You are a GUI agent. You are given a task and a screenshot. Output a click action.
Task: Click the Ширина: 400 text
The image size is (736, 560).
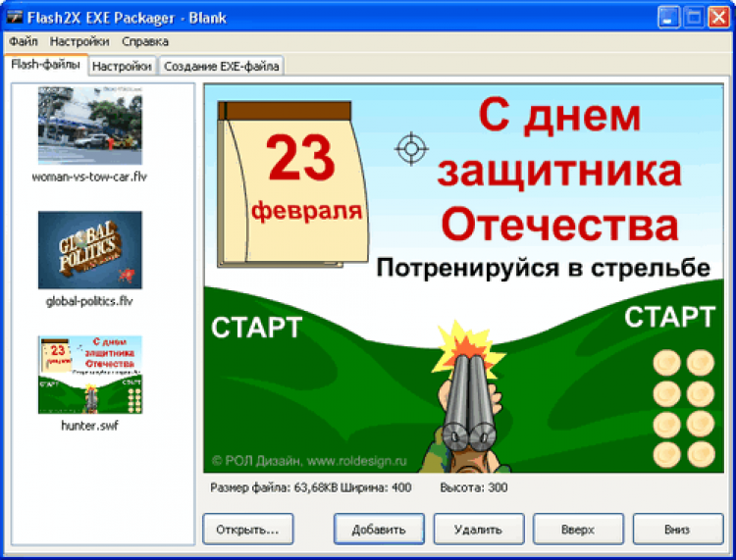pos(376,487)
